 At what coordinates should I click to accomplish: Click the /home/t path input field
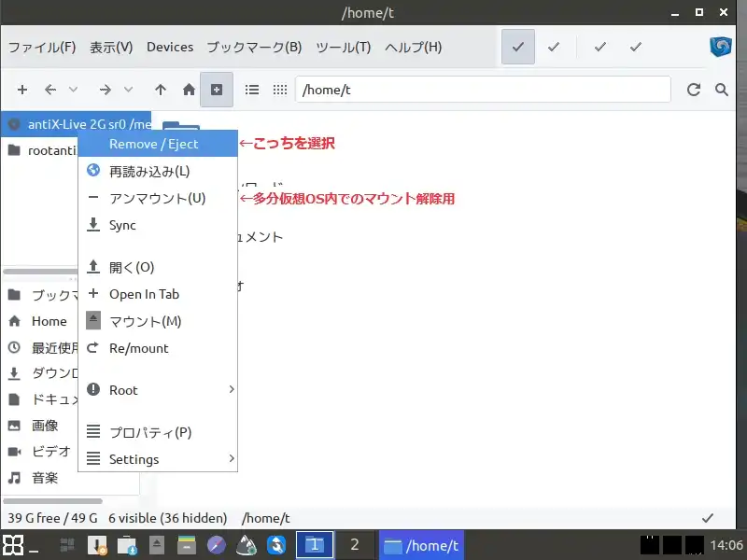click(483, 90)
